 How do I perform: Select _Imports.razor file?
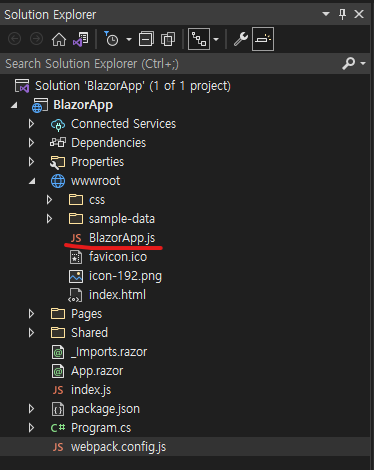point(109,352)
